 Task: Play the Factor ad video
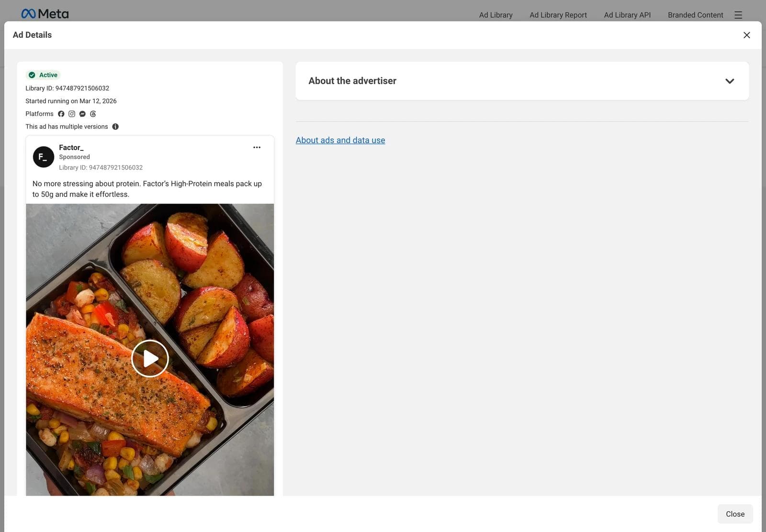pos(150,358)
